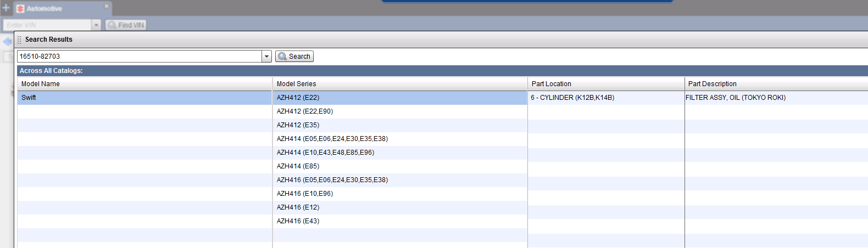Select the AZH416 (E43) series row
Viewport: 868px width, 248px height.
pos(298,221)
